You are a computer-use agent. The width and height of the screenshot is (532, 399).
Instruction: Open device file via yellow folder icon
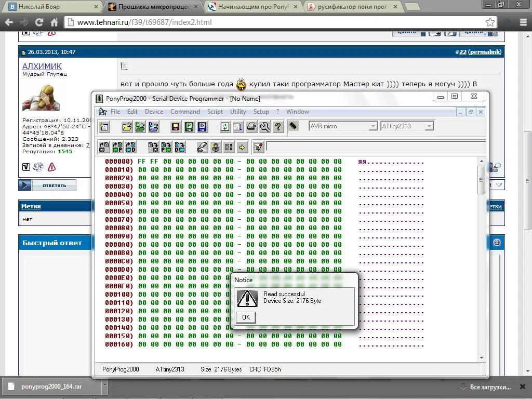tap(127, 127)
